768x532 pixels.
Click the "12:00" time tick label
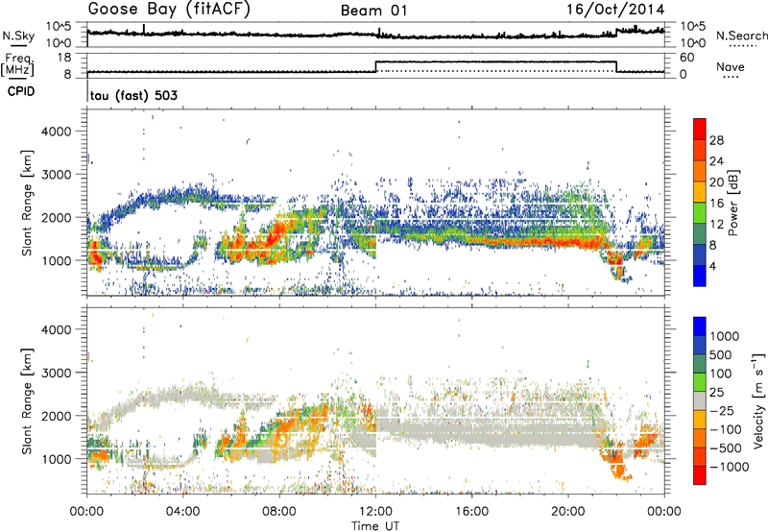coord(375,512)
